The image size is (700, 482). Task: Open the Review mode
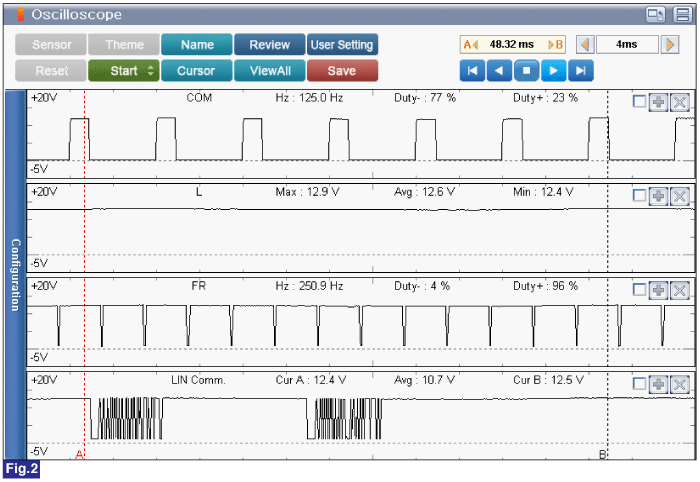(x=270, y=45)
